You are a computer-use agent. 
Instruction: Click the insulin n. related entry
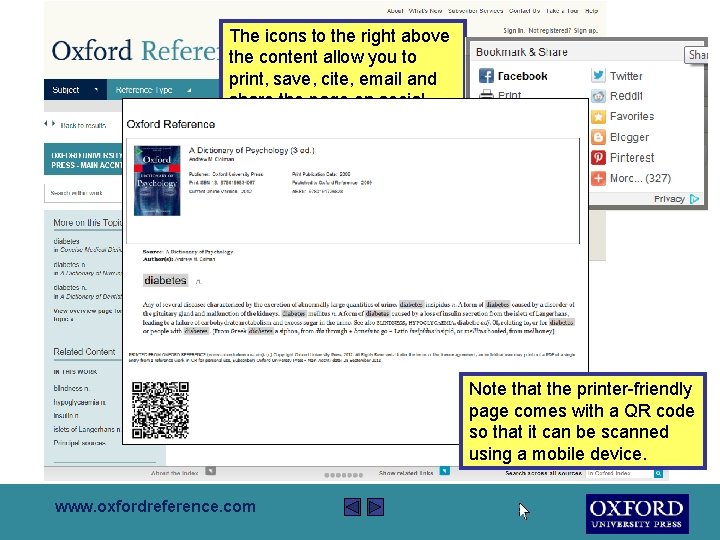66,415
